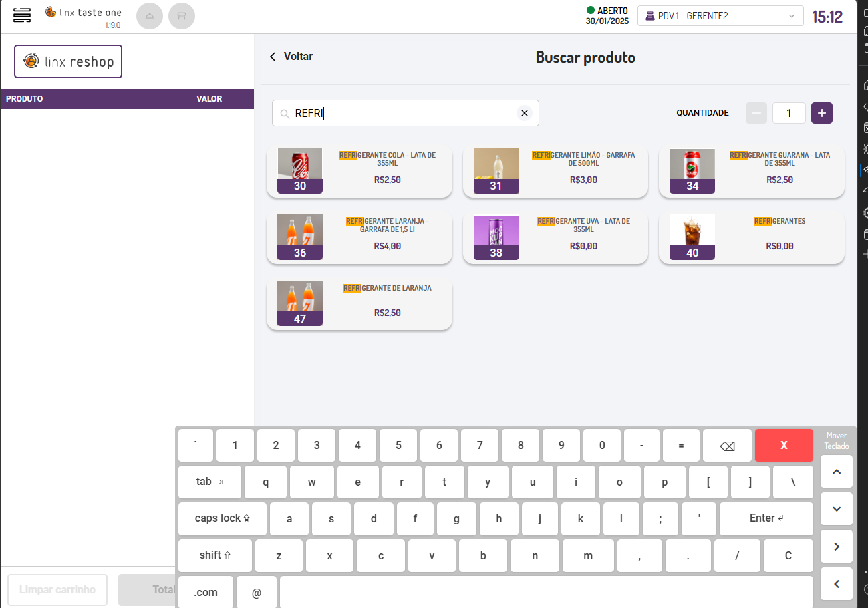Toggle the shift key on virtual keyboard
The height and width of the screenshot is (608, 868).
(214, 555)
